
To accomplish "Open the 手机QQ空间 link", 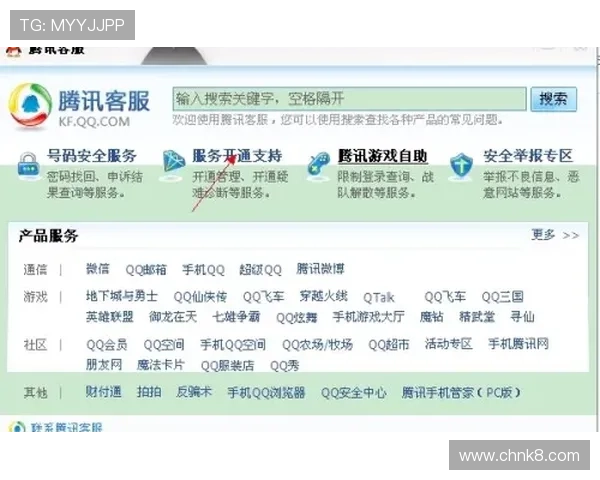I will pos(233,345).
